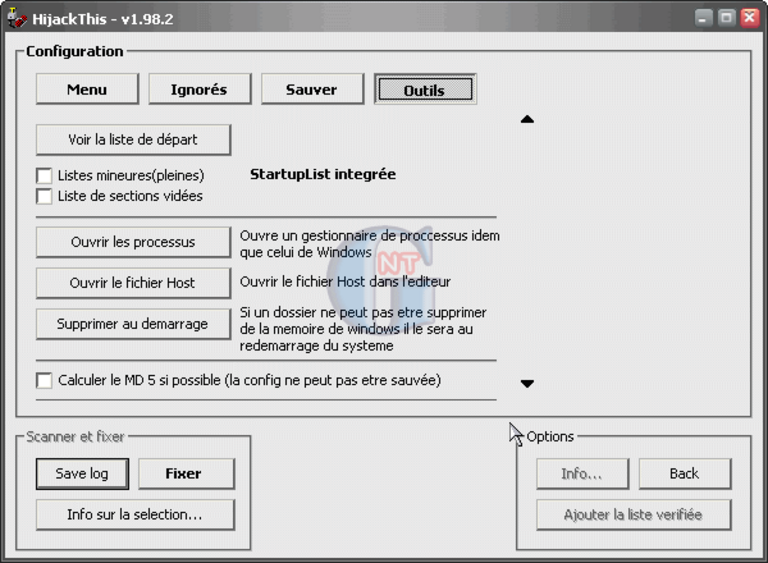The height and width of the screenshot is (563, 768).
Task: Open the Sauver section
Action: coord(312,89)
